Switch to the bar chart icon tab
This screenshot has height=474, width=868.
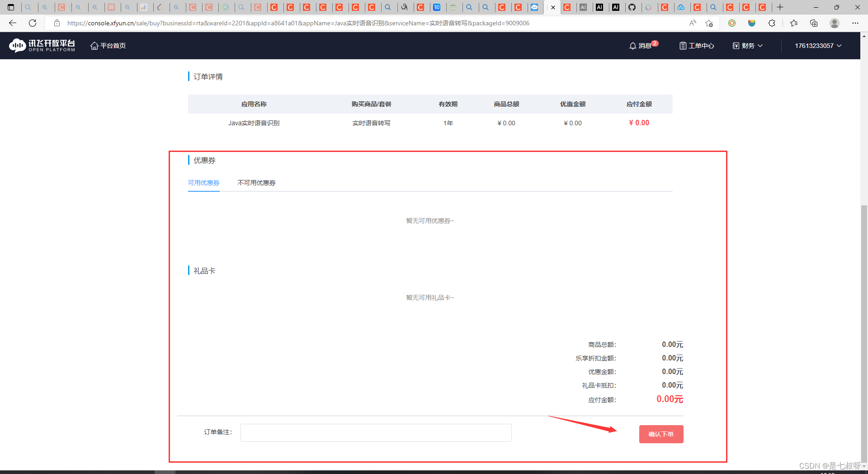[x=144, y=7]
